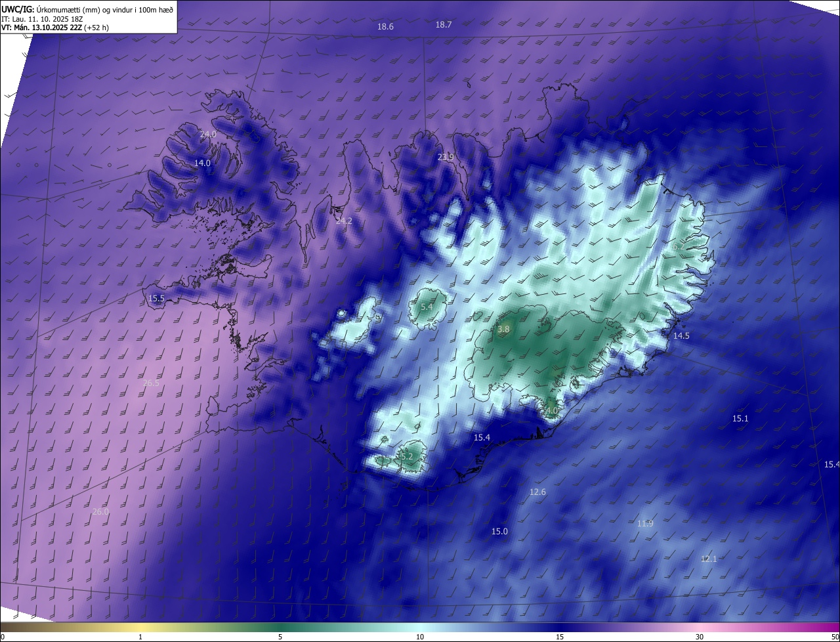Select the IT: Lau. 11. 10. 2025 18Z line
Image resolution: width=840 pixels, height=642 pixels.
coord(42,18)
